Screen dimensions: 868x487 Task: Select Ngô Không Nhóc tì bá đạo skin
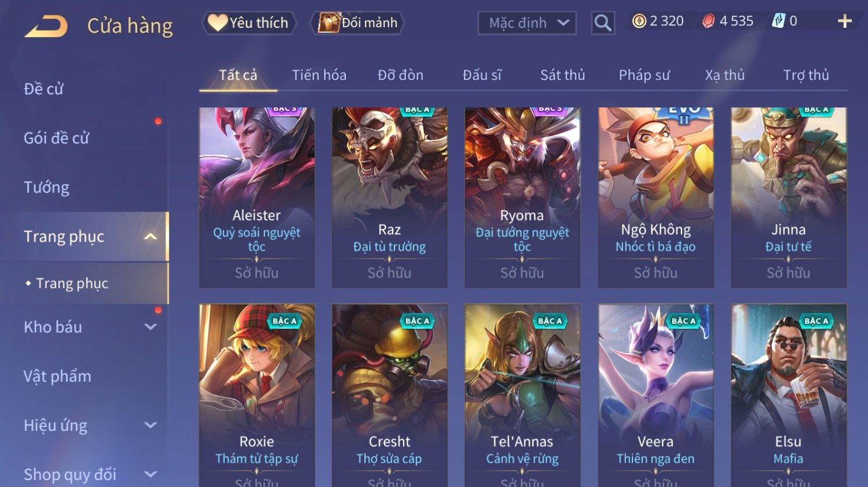pyautogui.click(x=655, y=197)
